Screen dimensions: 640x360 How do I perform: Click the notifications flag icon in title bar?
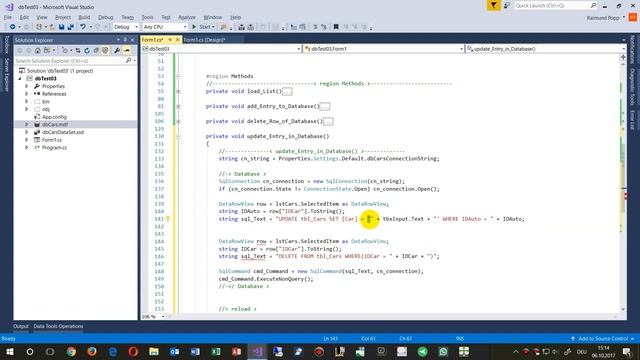coord(493,5)
